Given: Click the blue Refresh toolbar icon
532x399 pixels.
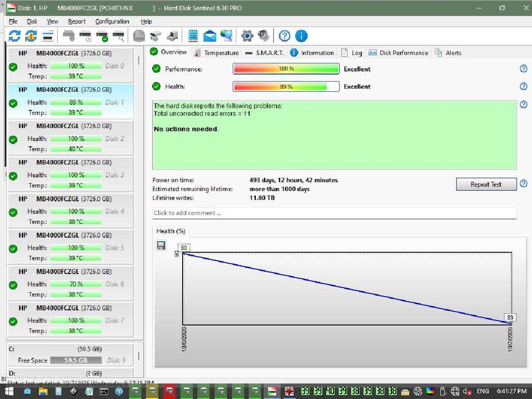Looking at the screenshot, I should pyautogui.click(x=15, y=36).
